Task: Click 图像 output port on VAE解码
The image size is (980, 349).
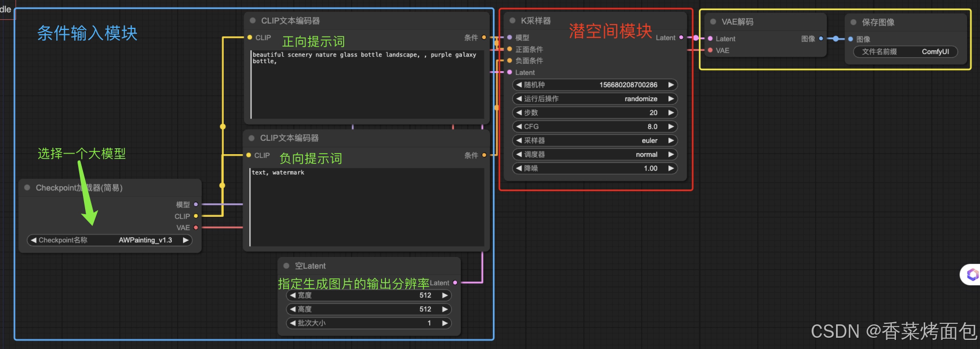Action: [821, 39]
